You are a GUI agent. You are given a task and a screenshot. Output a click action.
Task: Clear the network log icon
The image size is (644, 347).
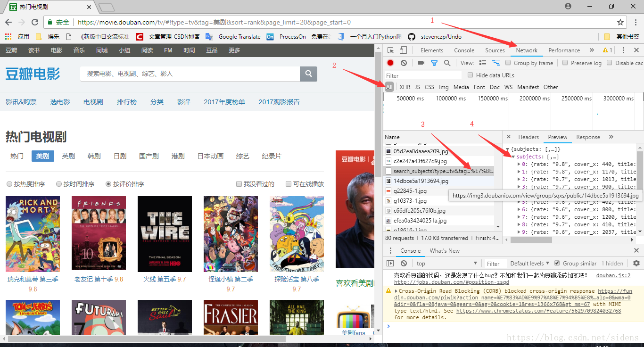tap(404, 63)
